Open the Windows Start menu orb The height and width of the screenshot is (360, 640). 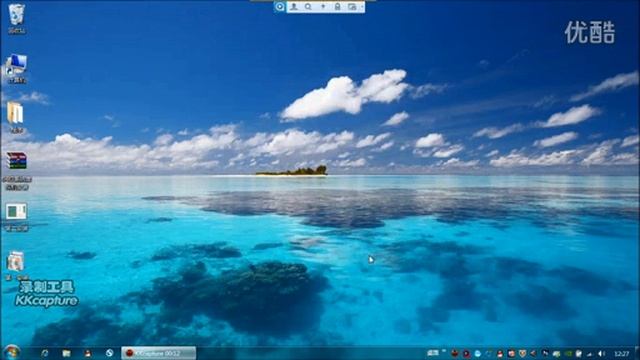coord(11,353)
